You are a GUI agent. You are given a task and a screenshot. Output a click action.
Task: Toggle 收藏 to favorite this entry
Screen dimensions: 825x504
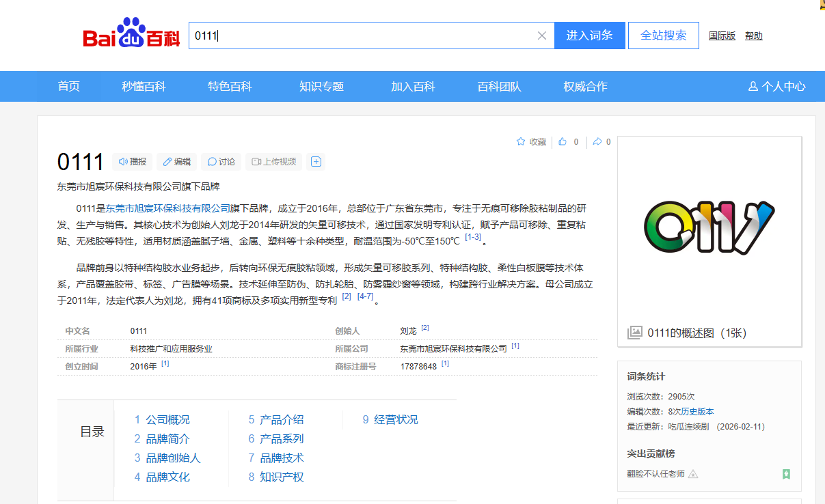pos(530,141)
